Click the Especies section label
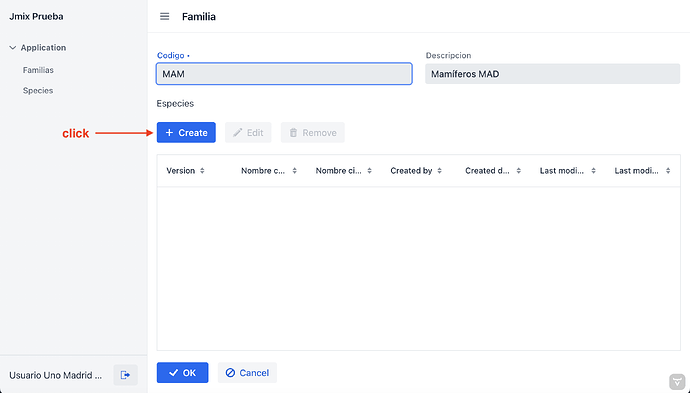Screen dimensions: 690x393 pyautogui.click(x=175, y=103)
